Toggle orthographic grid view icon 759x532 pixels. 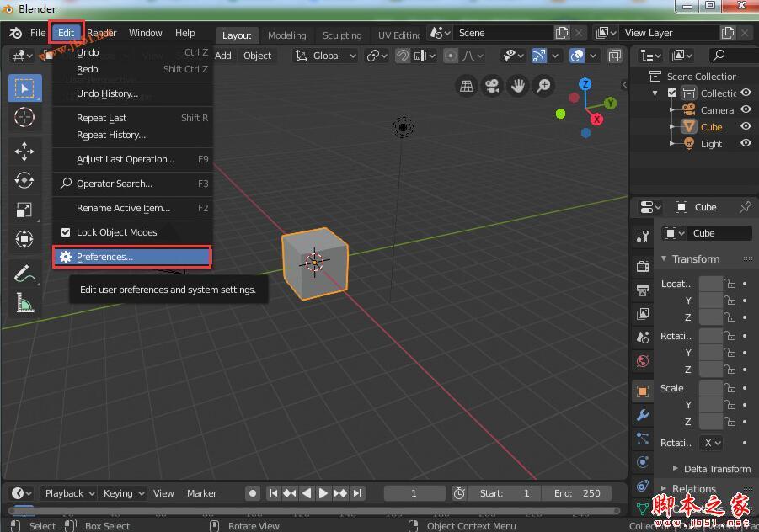tap(467, 86)
